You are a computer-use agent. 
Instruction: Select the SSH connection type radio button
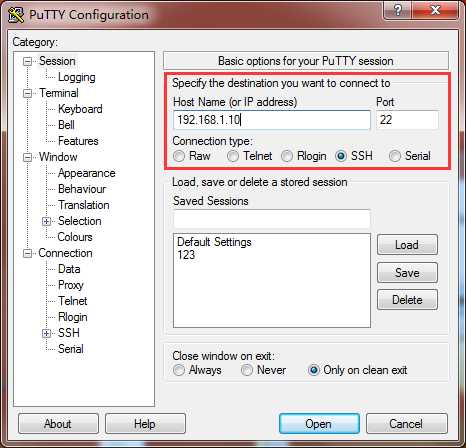click(x=341, y=156)
